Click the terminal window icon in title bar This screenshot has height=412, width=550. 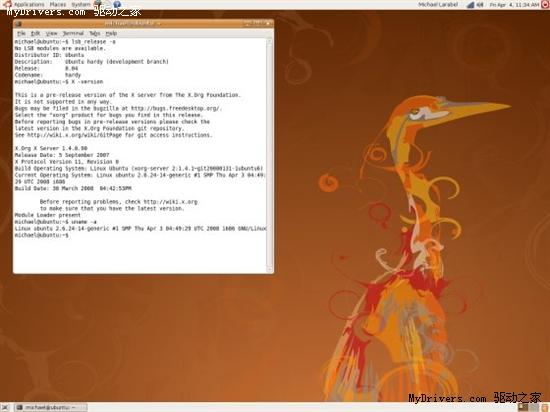pyautogui.click(x=19, y=23)
